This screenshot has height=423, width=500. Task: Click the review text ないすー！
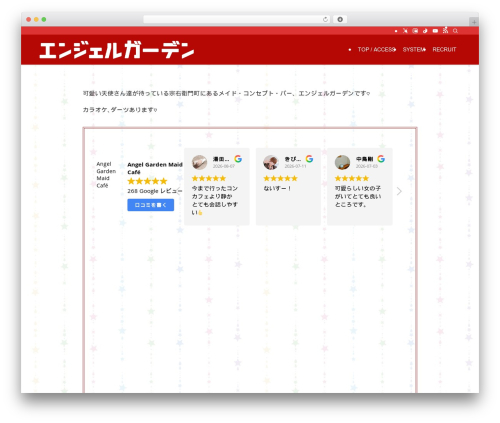tap(277, 188)
